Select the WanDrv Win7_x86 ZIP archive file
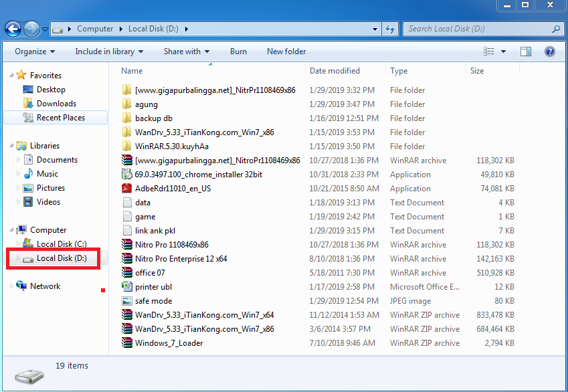The width and height of the screenshot is (568, 392). (x=204, y=329)
